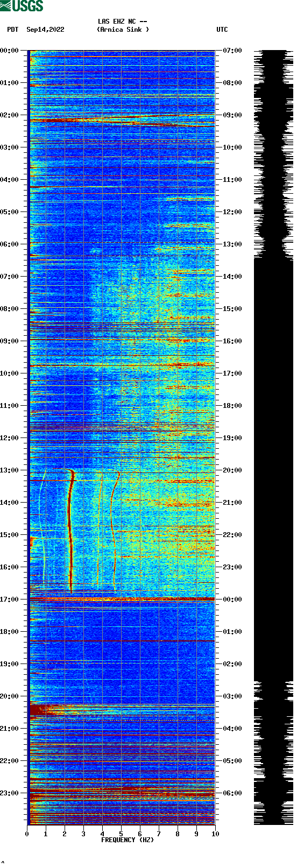
Task: Click the USGS logo
Action: (x=22, y=6)
